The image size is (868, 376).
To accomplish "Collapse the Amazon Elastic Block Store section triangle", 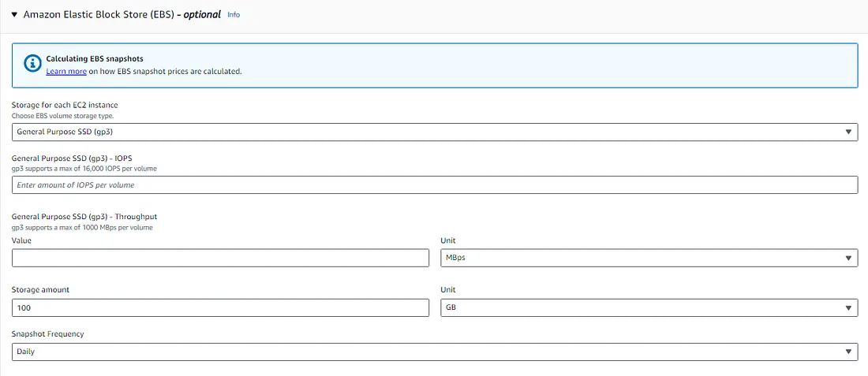I will (x=14, y=14).
